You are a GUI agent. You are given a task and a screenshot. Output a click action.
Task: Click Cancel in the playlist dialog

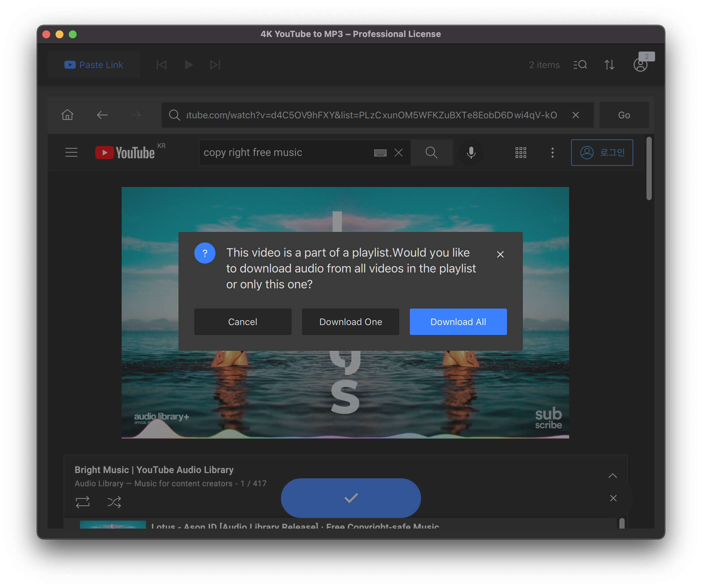(243, 322)
